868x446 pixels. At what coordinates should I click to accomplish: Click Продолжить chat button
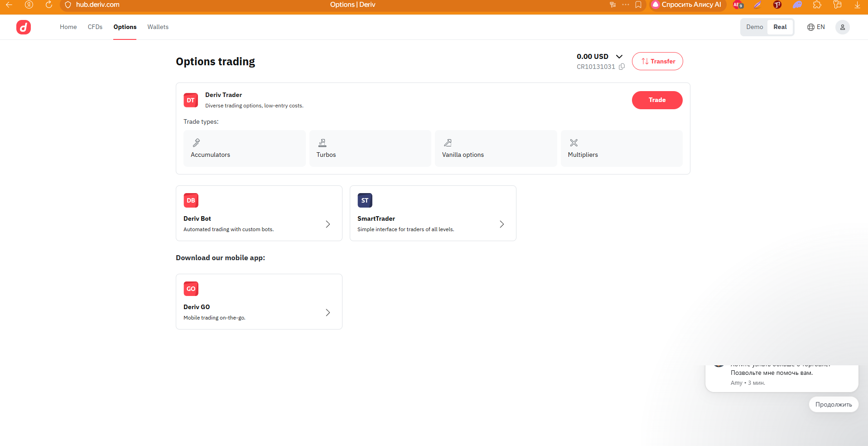834,404
